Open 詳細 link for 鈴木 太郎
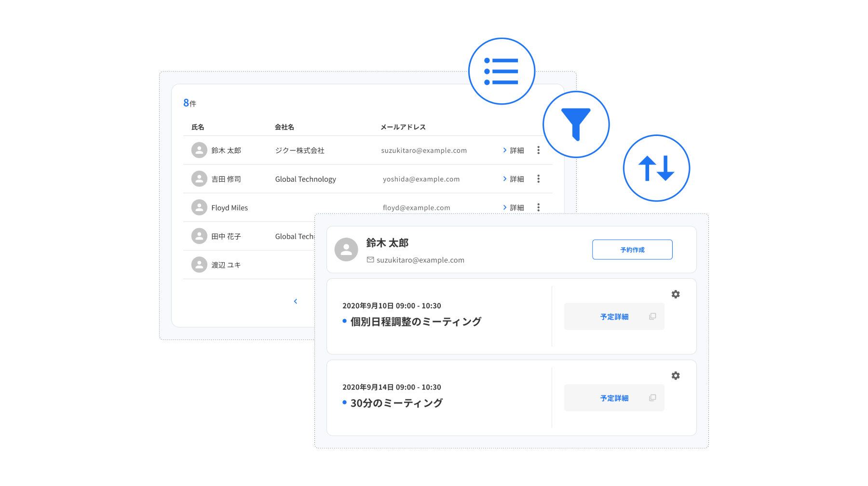This screenshot has width=868, height=486. pyautogui.click(x=513, y=150)
